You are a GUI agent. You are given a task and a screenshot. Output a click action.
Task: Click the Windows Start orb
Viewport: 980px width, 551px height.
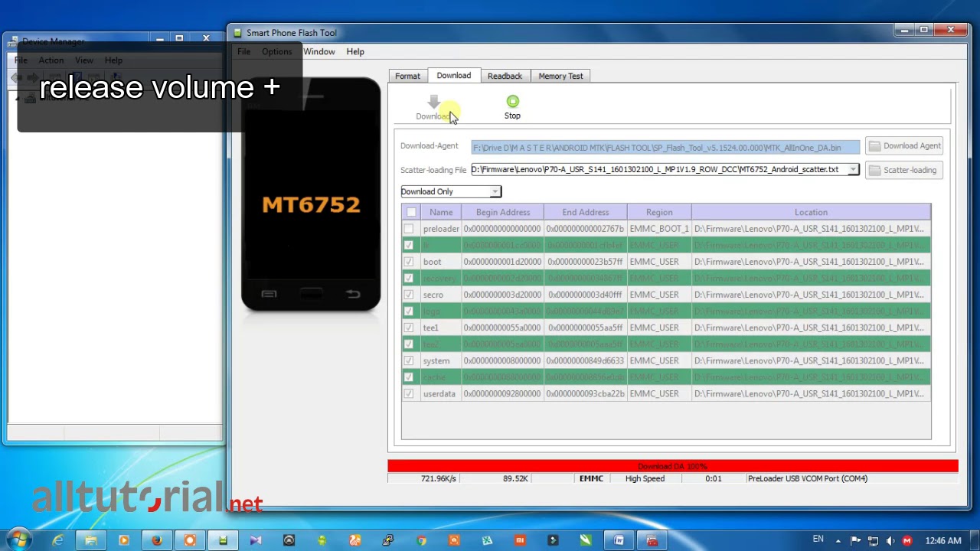(x=18, y=540)
